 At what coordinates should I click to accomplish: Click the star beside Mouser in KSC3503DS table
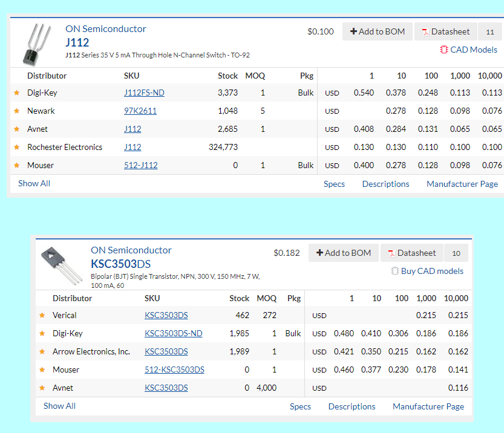click(x=42, y=370)
